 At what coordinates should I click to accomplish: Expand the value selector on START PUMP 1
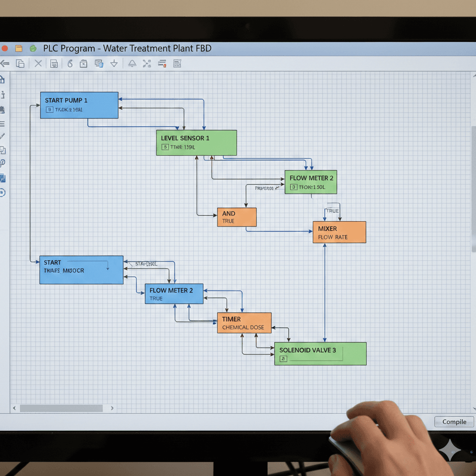click(x=50, y=110)
